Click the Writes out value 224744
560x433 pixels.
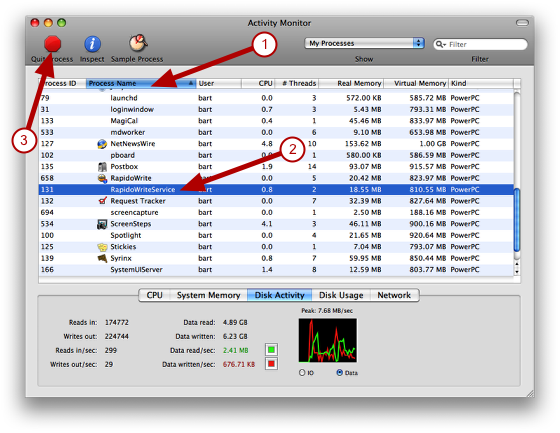coord(117,337)
